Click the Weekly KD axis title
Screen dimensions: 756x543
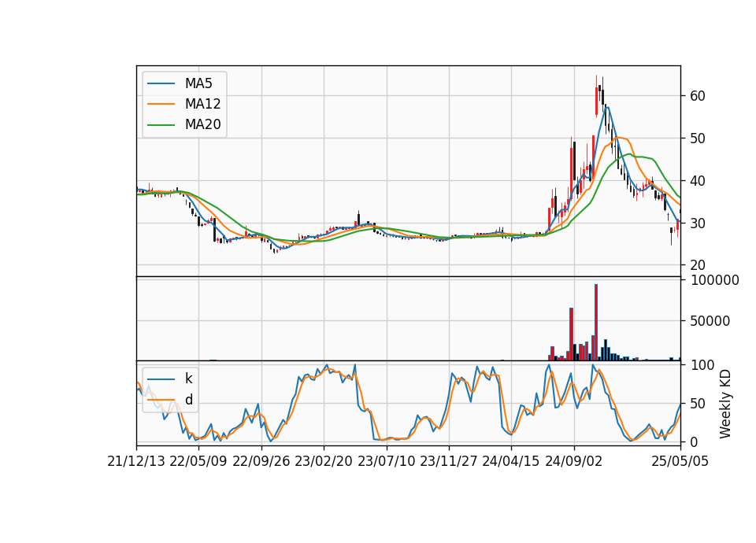(725, 404)
